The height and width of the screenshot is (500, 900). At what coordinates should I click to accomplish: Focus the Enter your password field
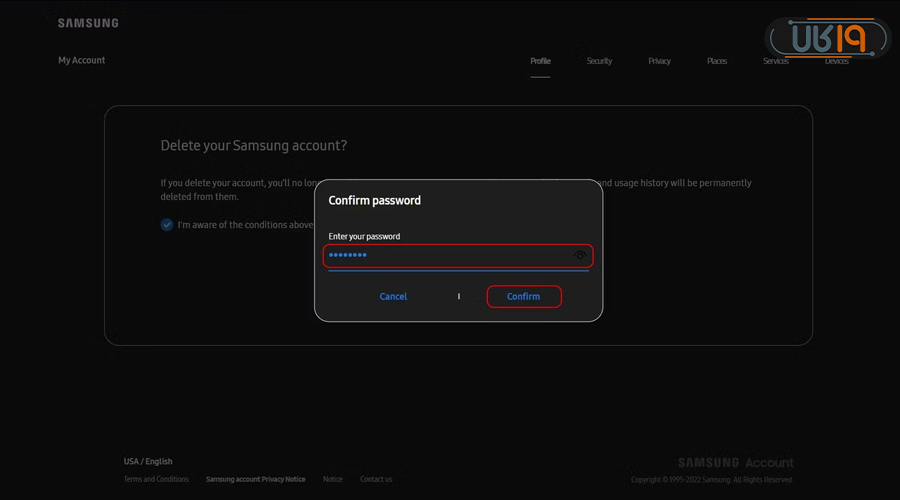pyautogui.click(x=450, y=256)
